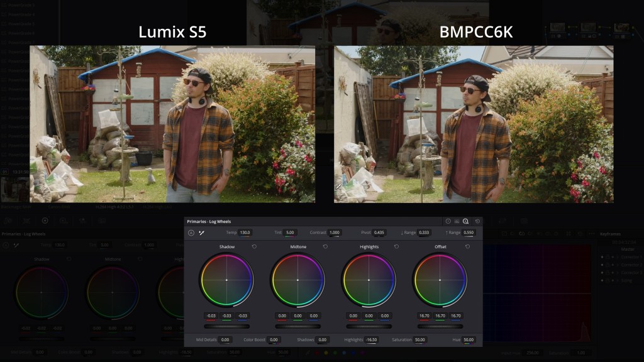Reset the Midtone color wheel
Image resolution: width=644 pixels, height=362 pixels.
(x=325, y=247)
